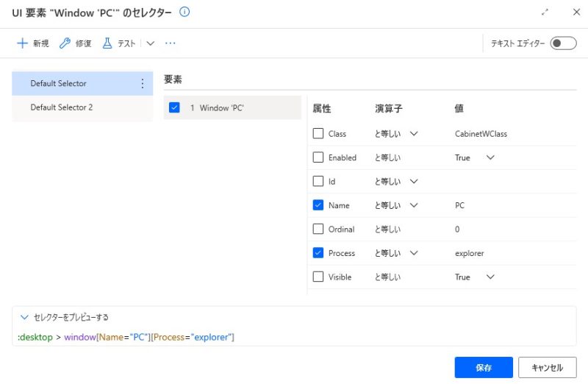Click the 保存 button

click(x=483, y=367)
